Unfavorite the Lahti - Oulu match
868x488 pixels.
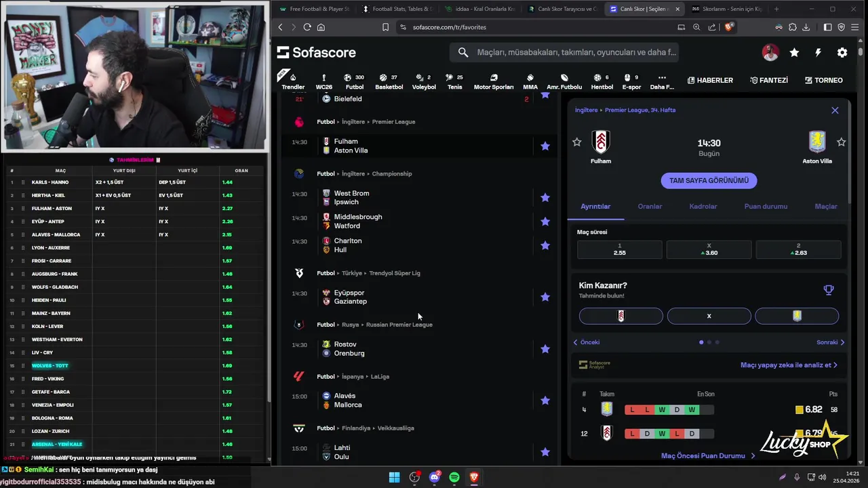click(x=545, y=452)
